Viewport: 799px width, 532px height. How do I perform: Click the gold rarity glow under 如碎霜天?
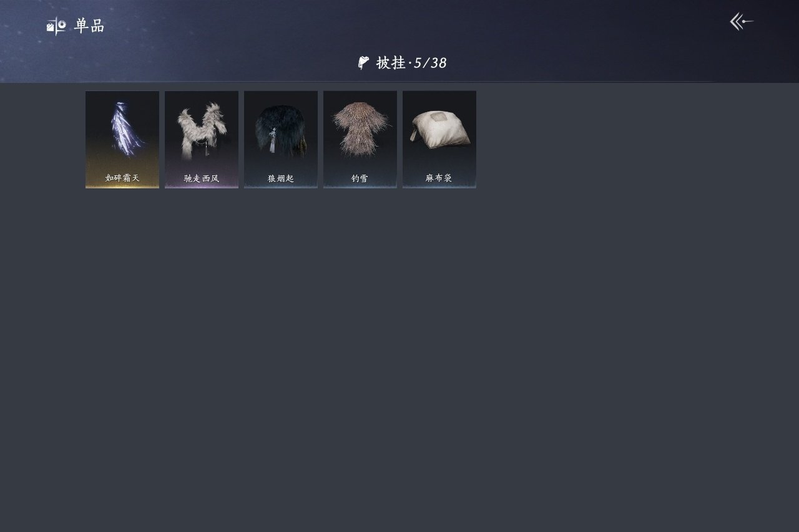[x=122, y=186]
